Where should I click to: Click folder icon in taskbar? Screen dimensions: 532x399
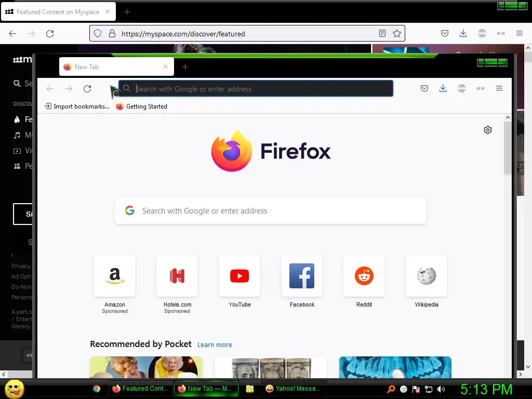click(x=250, y=389)
